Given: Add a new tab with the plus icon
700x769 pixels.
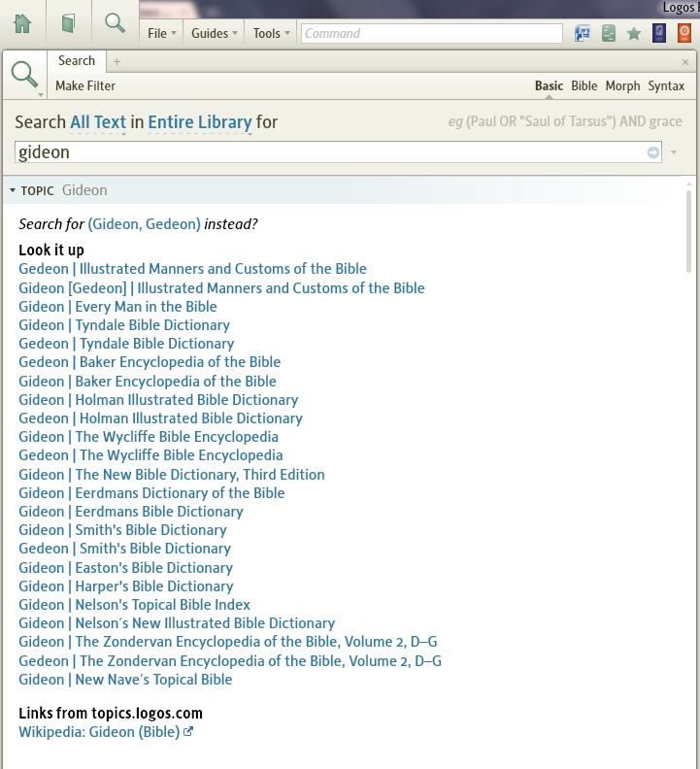Looking at the screenshot, I should [117, 61].
